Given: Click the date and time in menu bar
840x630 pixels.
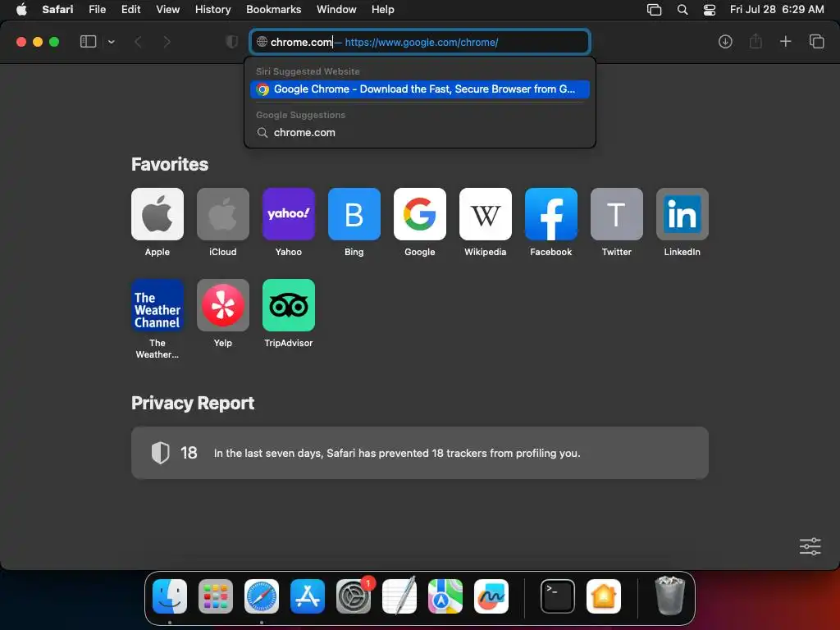Looking at the screenshot, I should click(777, 10).
